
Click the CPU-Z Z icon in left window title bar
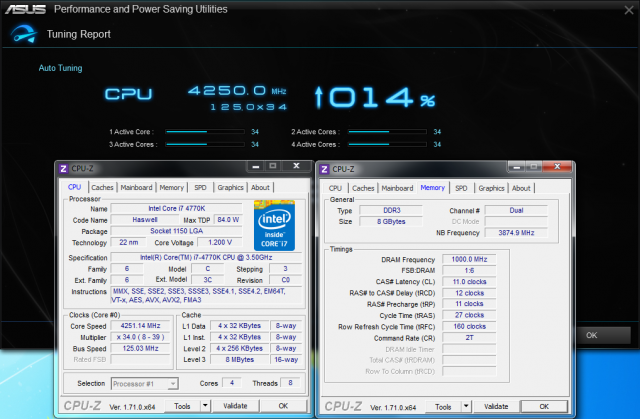pyautogui.click(x=63, y=168)
